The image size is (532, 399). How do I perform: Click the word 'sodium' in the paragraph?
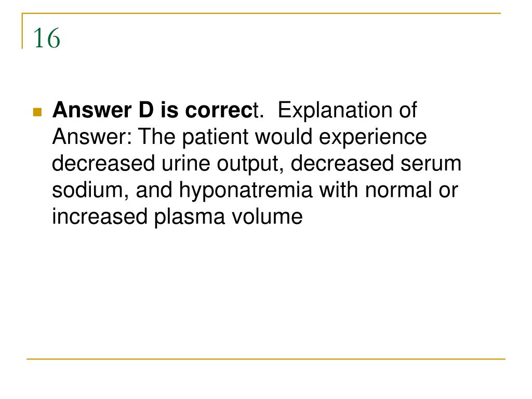88,190
